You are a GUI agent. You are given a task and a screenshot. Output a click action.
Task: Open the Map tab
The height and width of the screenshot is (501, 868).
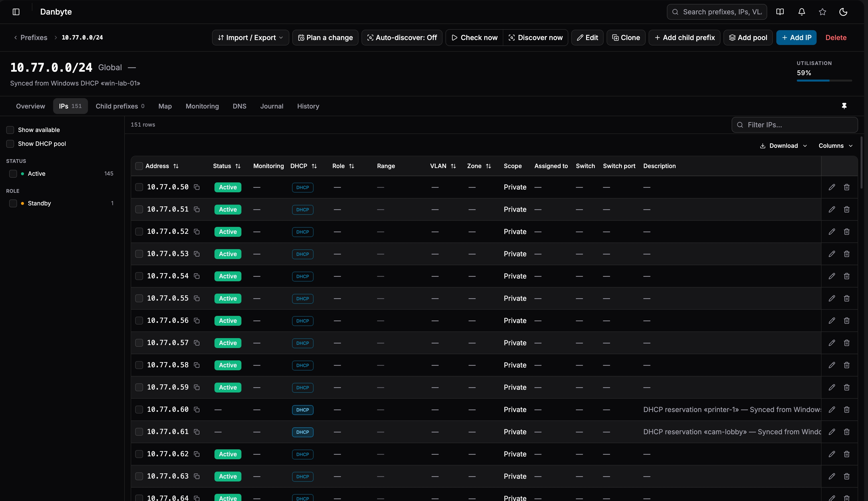pyautogui.click(x=165, y=106)
